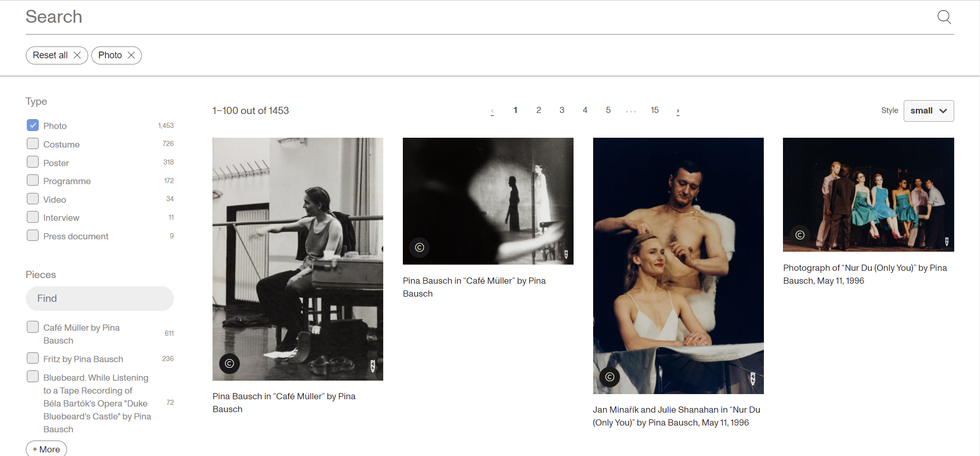Click copyright icon on dark silhouette photo
The image size is (980, 456).
pyautogui.click(x=419, y=248)
